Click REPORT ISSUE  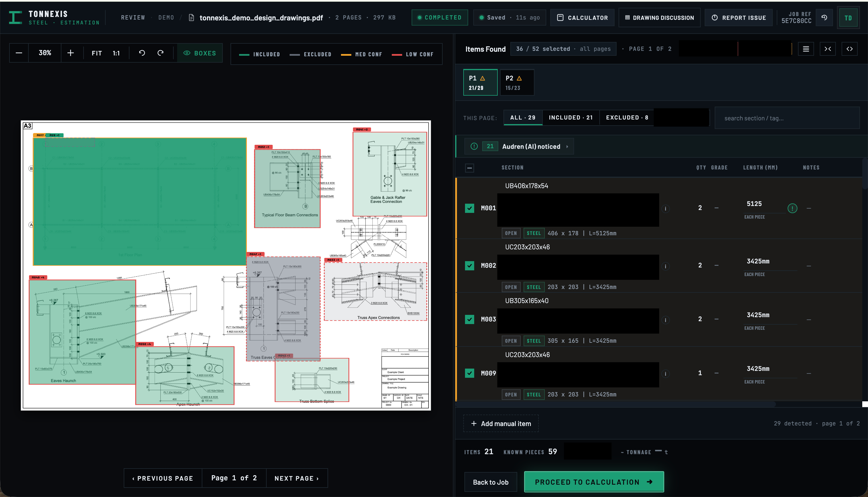738,18
